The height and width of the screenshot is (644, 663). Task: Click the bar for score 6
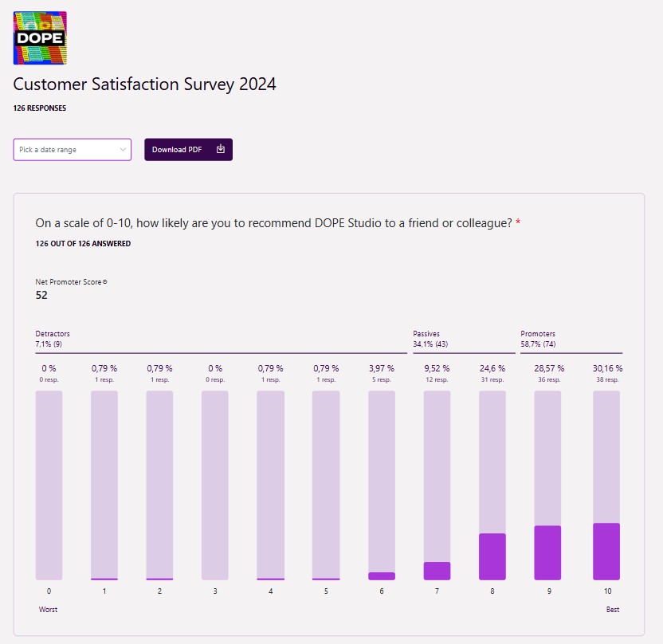coord(382,485)
